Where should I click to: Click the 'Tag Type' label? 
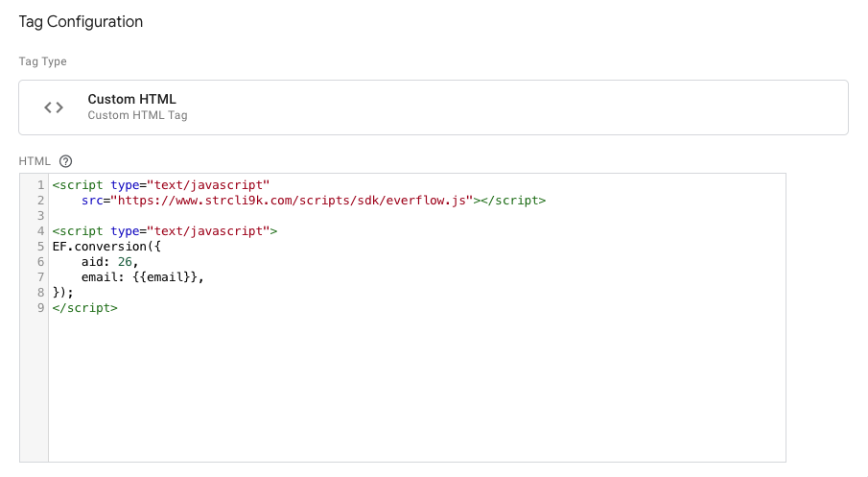click(42, 61)
